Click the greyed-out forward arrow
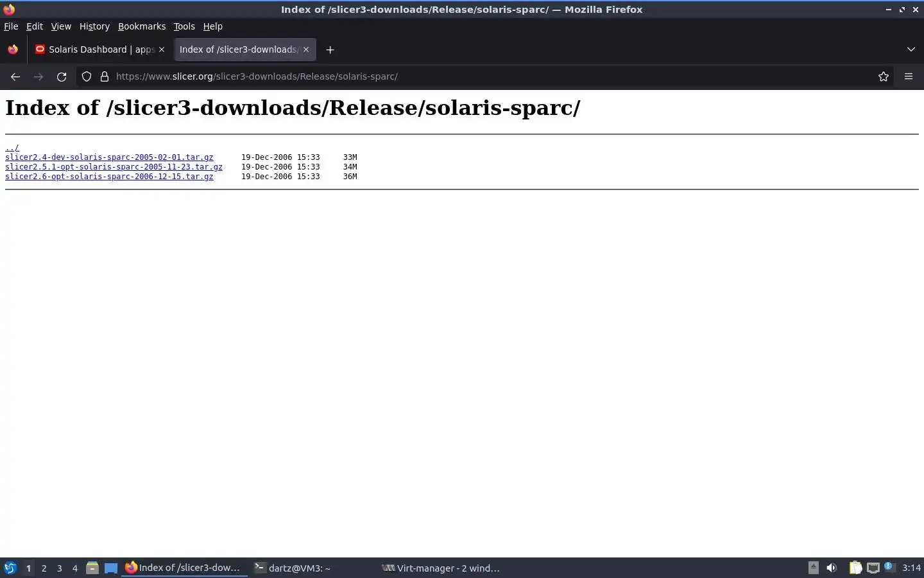The height and width of the screenshot is (578, 924). [x=38, y=76]
